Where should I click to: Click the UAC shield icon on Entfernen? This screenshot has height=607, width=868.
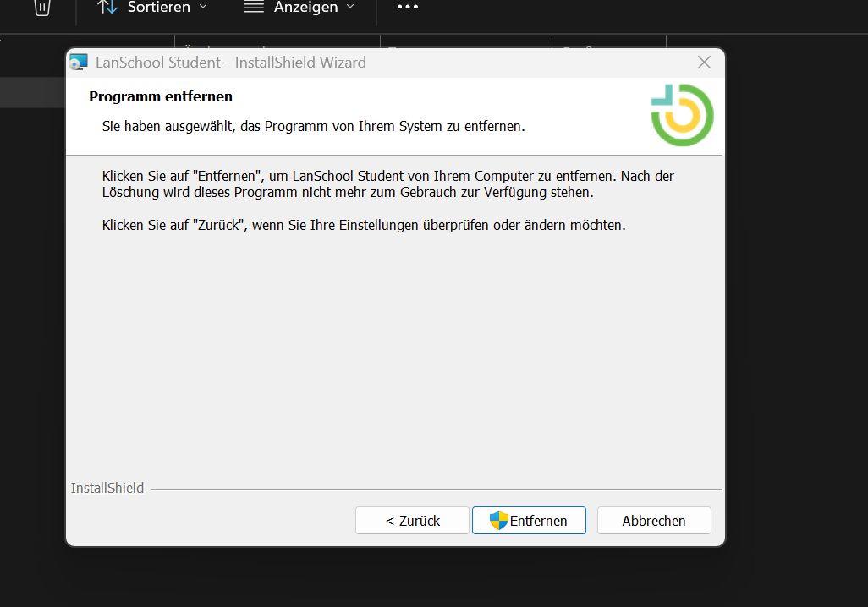[498, 521]
